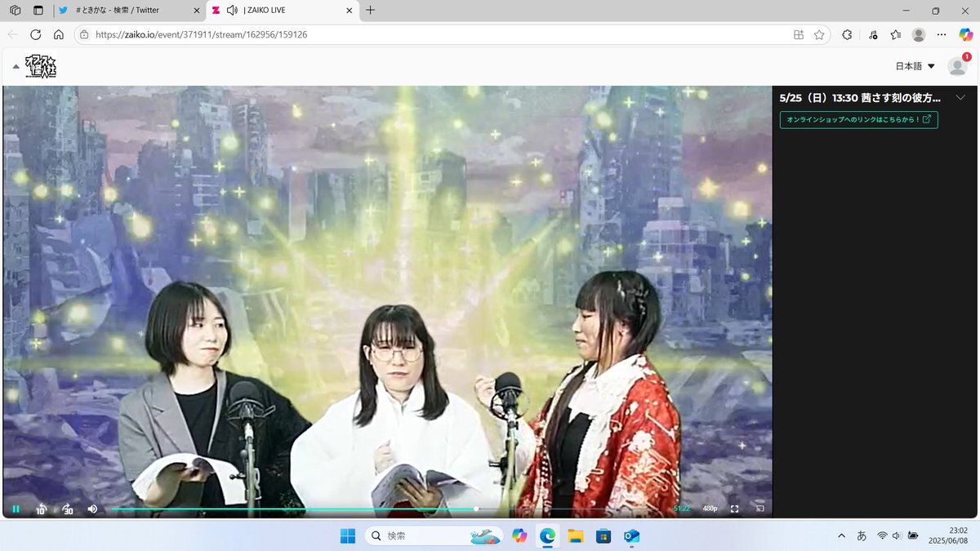Show hidden system tray icons

click(841, 535)
